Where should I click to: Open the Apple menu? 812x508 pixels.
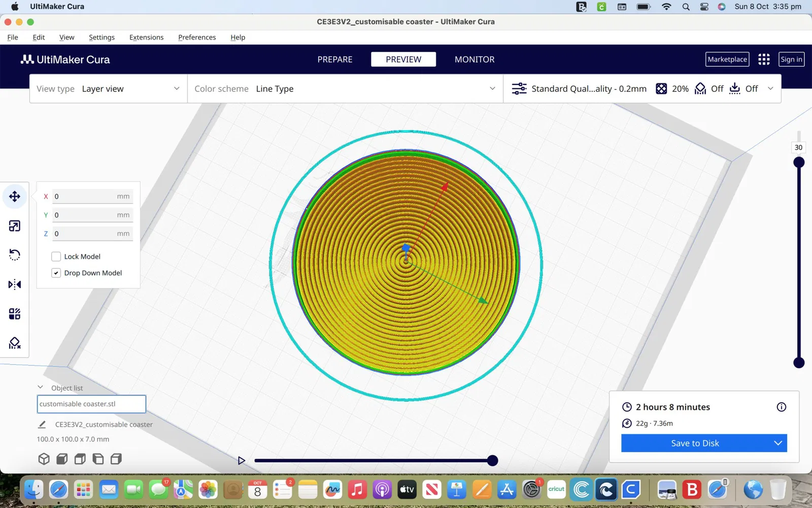point(15,7)
